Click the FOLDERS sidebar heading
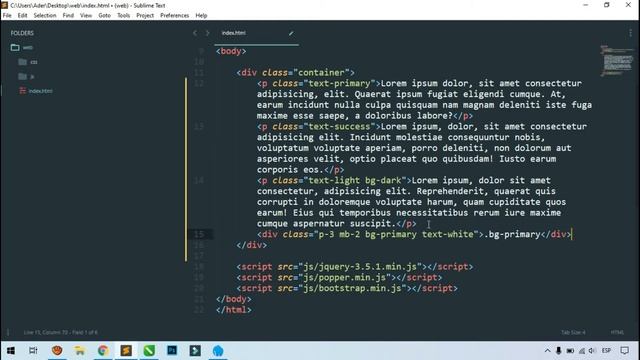 click(x=22, y=33)
